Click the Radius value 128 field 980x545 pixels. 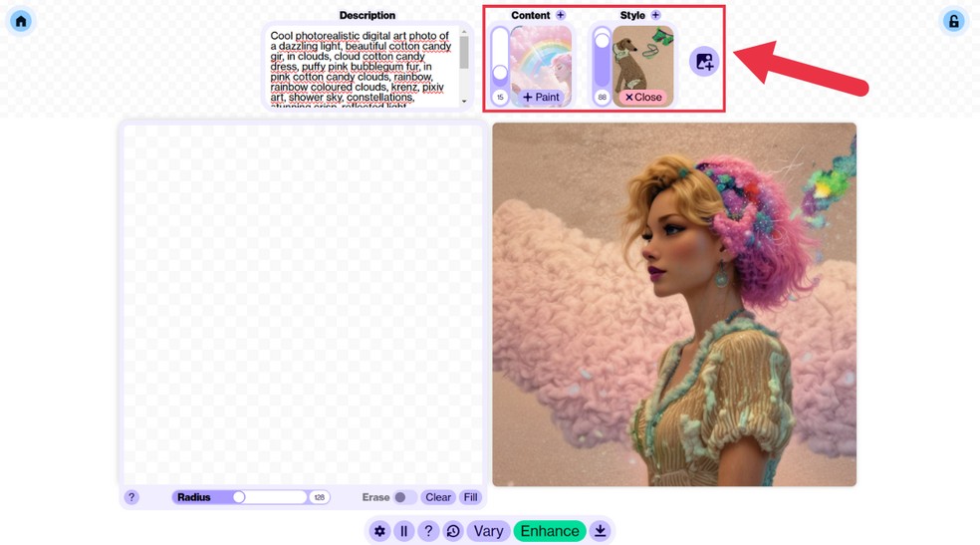(320, 497)
